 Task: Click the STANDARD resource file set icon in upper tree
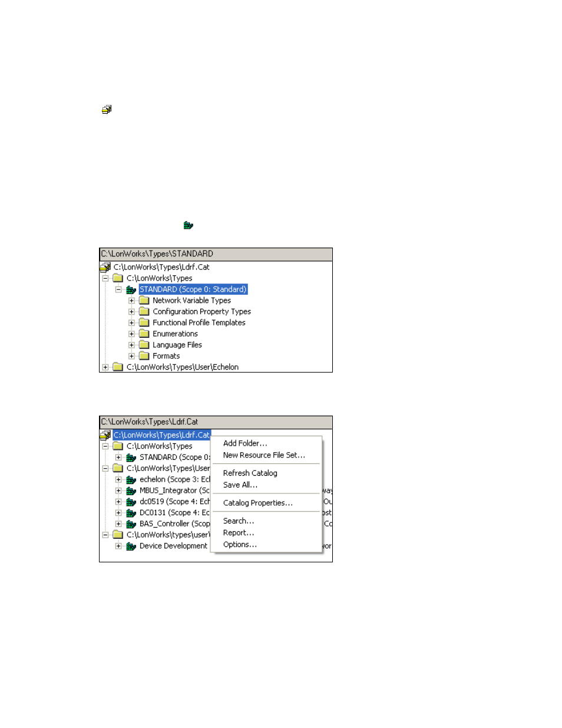click(x=131, y=289)
